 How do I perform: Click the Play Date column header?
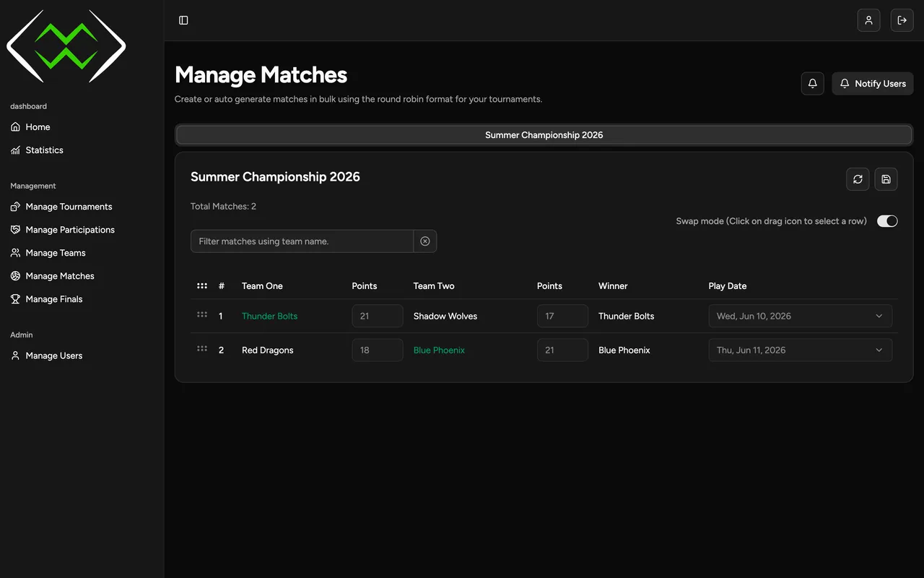728,286
